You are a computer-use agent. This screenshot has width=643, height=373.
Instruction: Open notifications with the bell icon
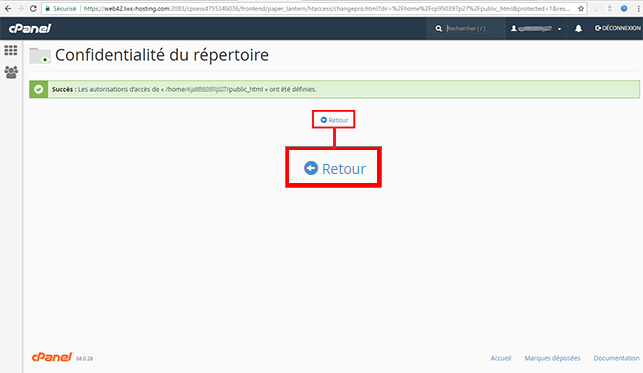tap(578, 28)
